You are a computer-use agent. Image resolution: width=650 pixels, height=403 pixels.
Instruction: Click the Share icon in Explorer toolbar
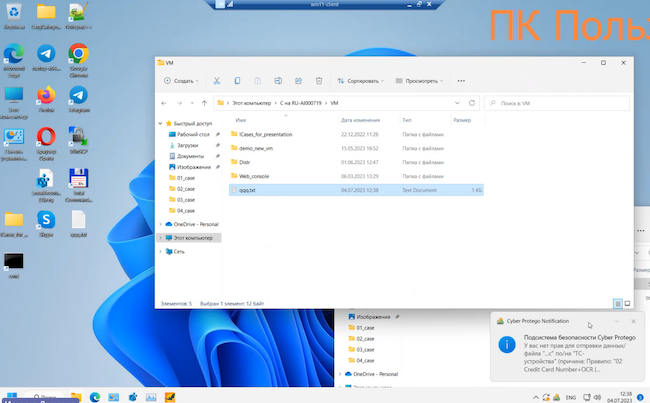click(298, 81)
